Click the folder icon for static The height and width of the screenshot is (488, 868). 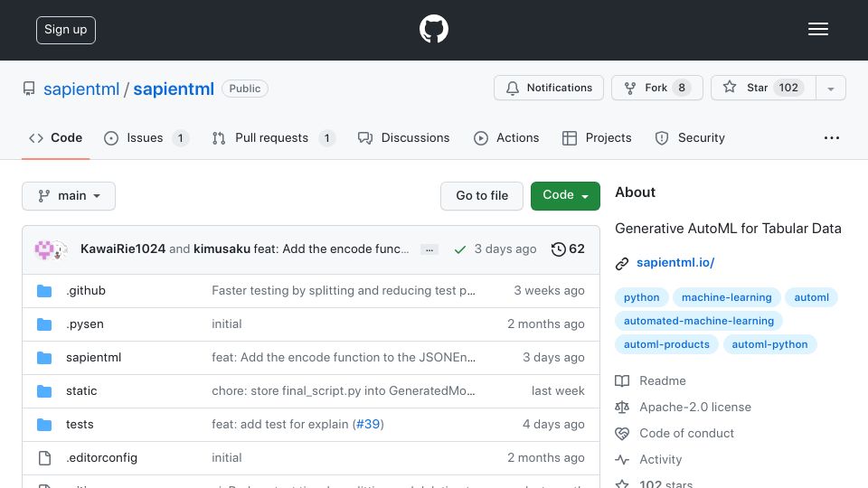tap(44, 391)
